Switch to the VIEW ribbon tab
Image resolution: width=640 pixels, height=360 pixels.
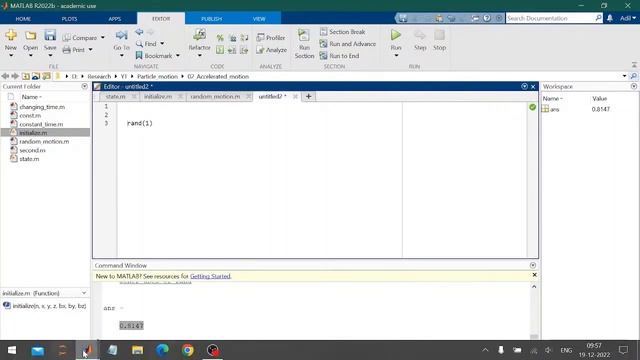click(x=259, y=19)
